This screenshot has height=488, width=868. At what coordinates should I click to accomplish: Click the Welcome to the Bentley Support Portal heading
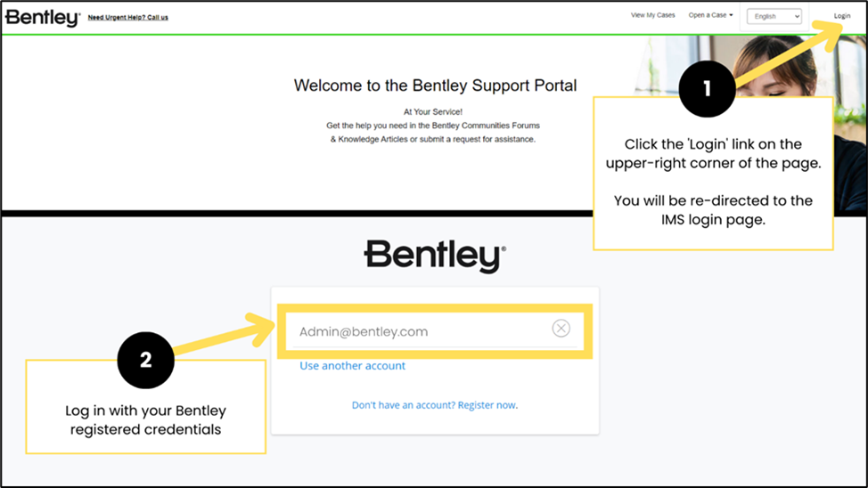tap(435, 85)
